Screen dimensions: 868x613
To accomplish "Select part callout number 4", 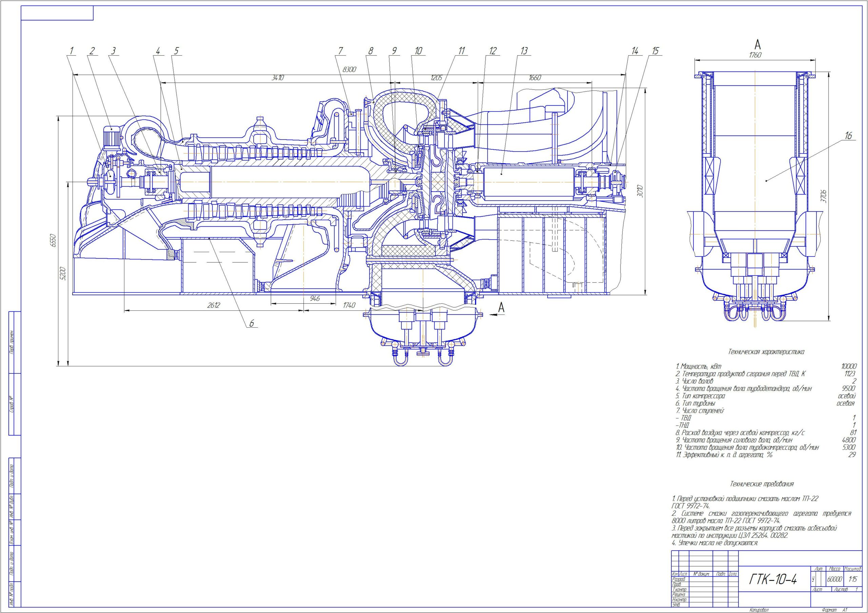I will 158,50.
